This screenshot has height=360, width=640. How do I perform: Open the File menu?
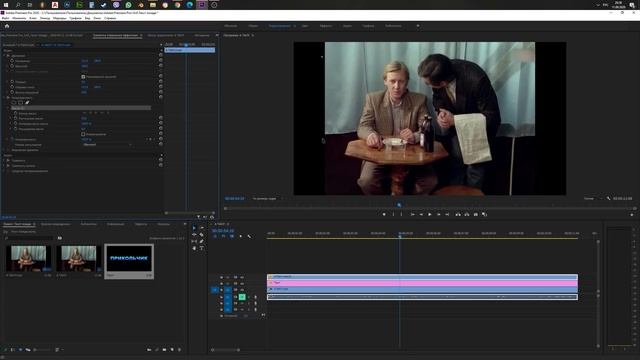point(5,18)
